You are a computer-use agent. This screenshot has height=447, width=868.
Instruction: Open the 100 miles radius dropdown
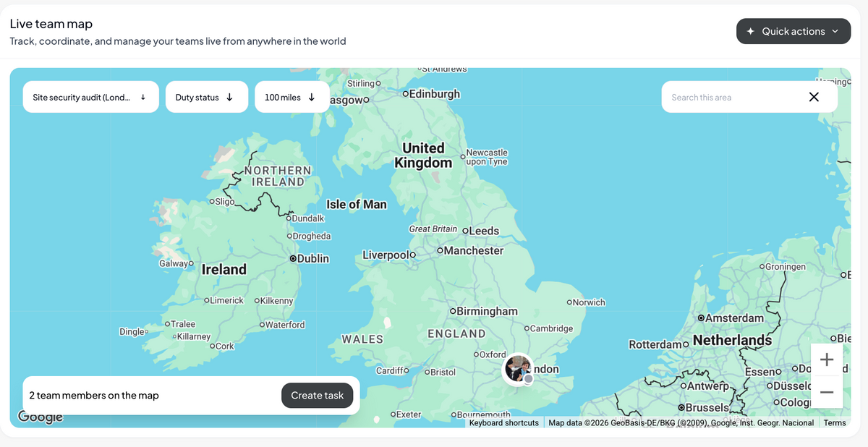(x=292, y=97)
